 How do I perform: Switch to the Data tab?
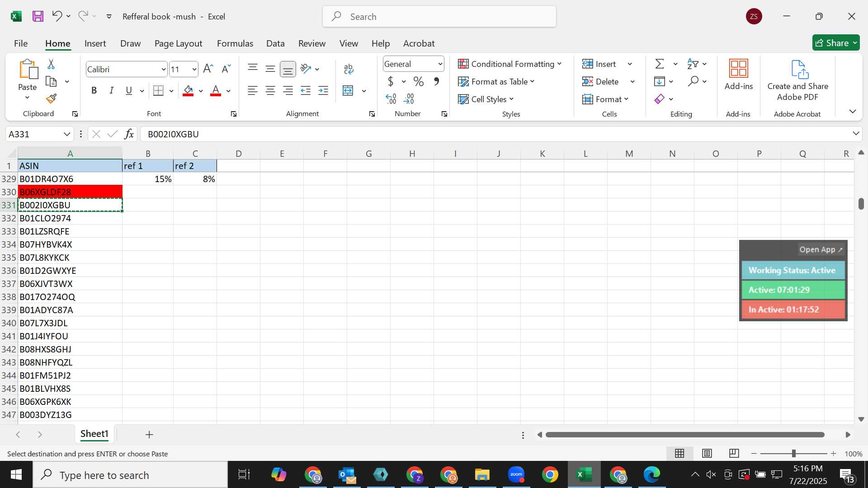pyautogui.click(x=275, y=43)
